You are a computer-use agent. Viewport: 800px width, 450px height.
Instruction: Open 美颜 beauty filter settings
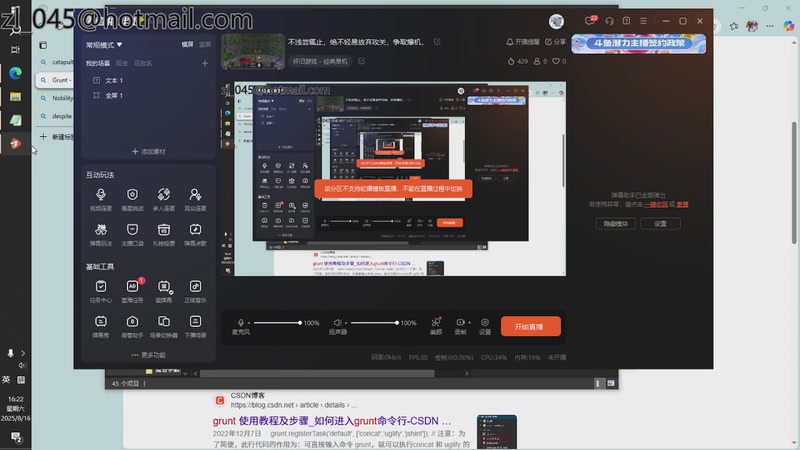pyautogui.click(x=436, y=326)
